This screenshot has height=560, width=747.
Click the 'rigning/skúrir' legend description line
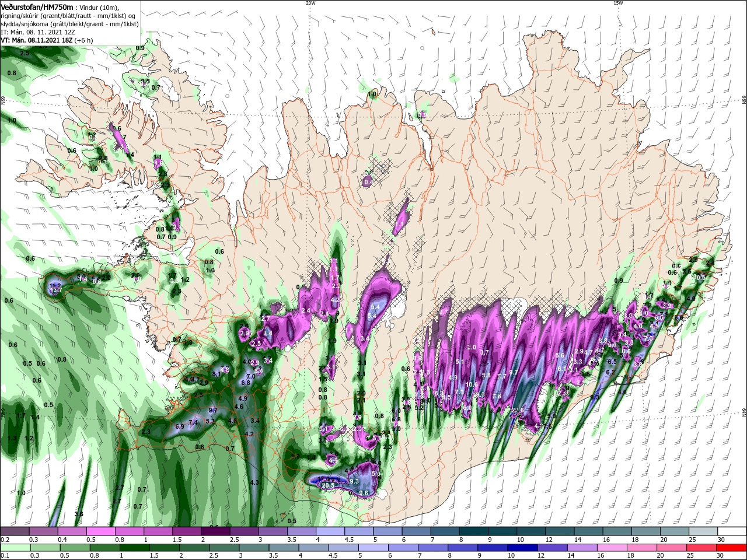(68, 16)
